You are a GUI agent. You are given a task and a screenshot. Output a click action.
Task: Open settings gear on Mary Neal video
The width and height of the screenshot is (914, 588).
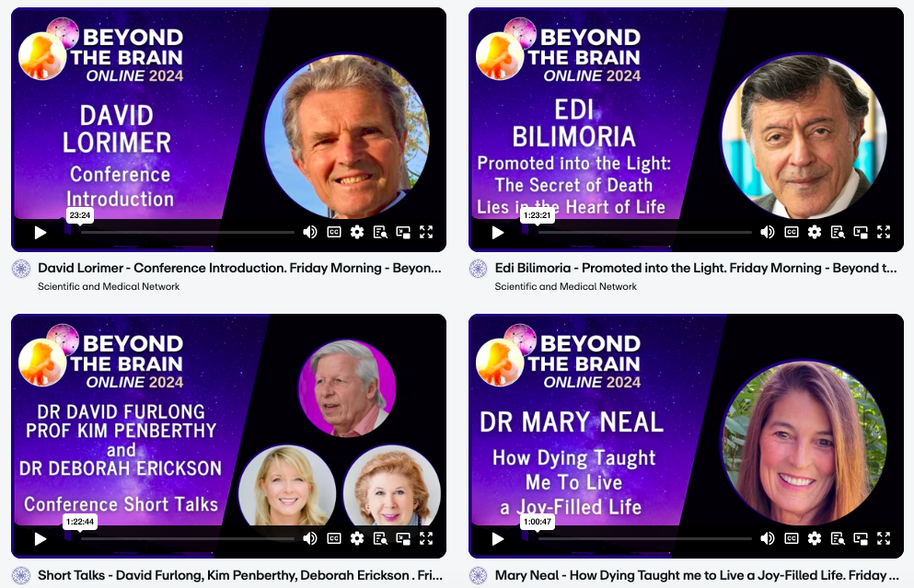click(815, 538)
